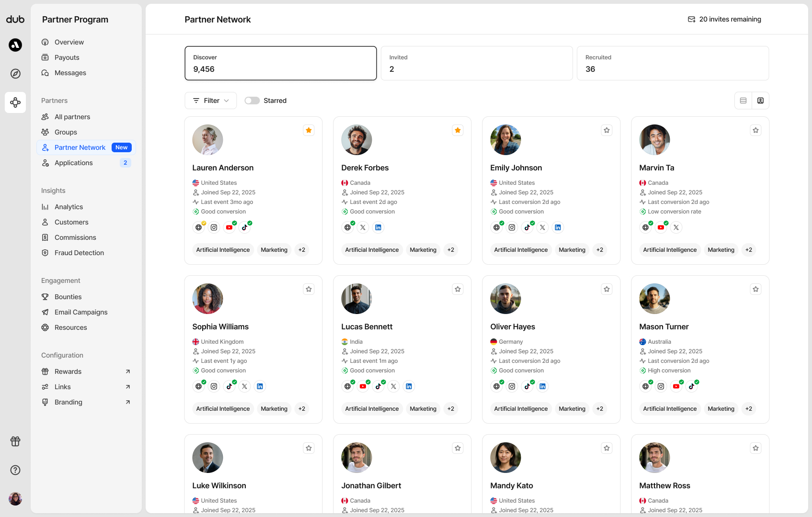Screen dimensions: 812x517
Task: Expand Sophia Williams' +2 tags
Action: [302, 409]
